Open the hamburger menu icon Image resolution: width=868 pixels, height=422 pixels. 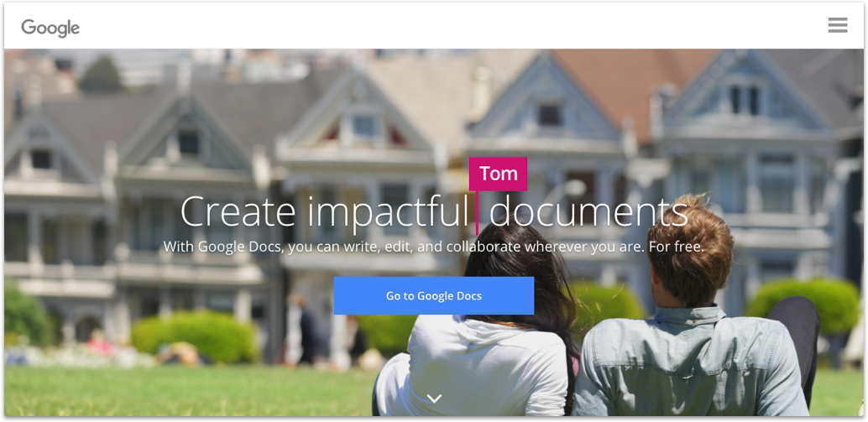[x=838, y=25]
